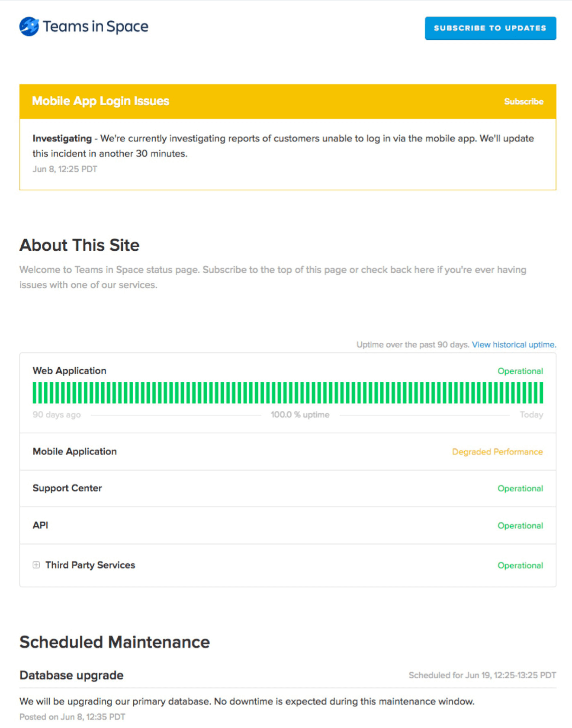Click Subscribe in the incident banner
This screenshot has height=728, width=572.
click(x=524, y=101)
